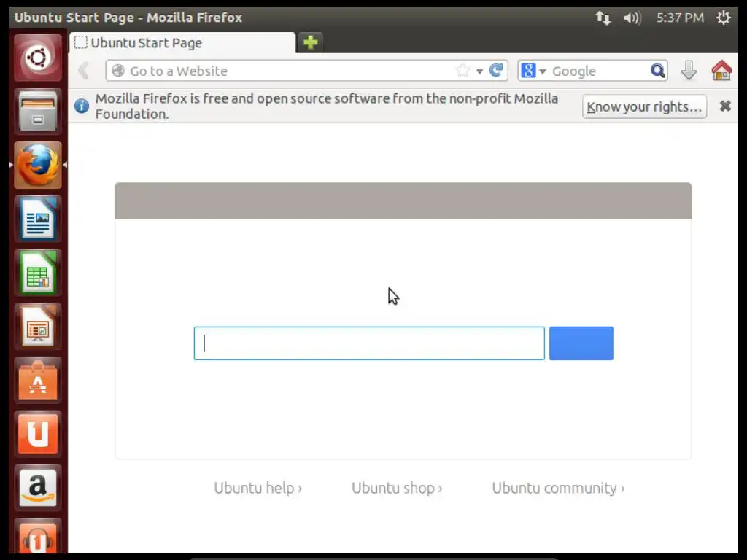Open the Files manager in launcher
The height and width of the screenshot is (560, 747).
pos(38,112)
